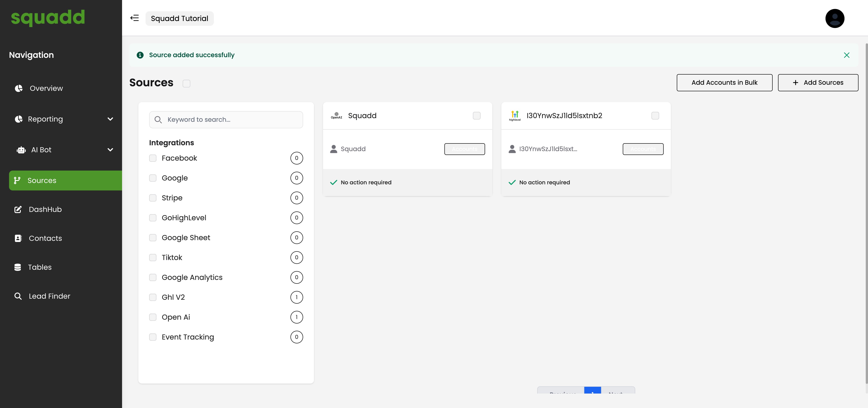Image resolution: width=868 pixels, height=408 pixels.
Task: Click the HighLevel logo icon
Action: click(514, 115)
